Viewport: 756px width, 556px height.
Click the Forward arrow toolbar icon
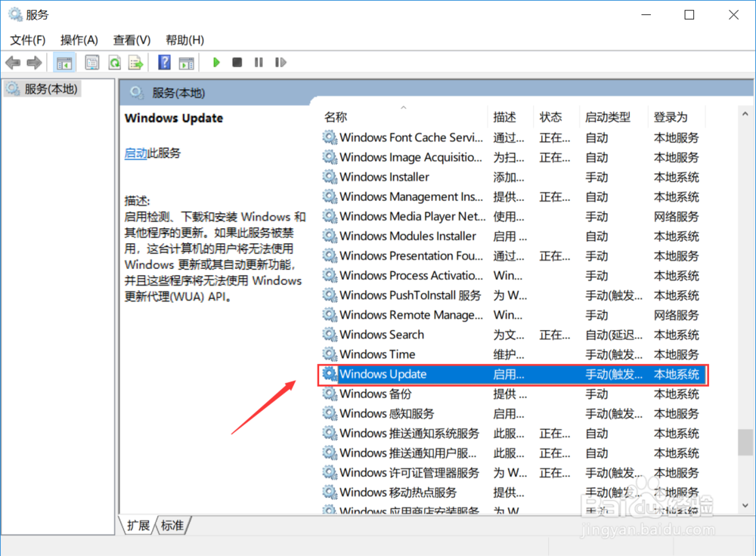[35, 63]
